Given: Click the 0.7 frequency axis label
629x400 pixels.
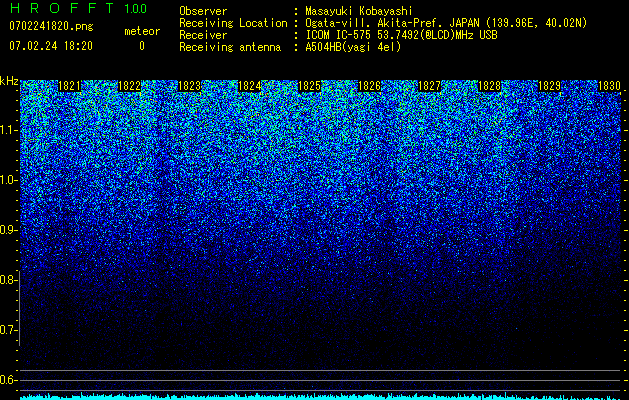Looking at the screenshot, I should [x=8, y=330].
